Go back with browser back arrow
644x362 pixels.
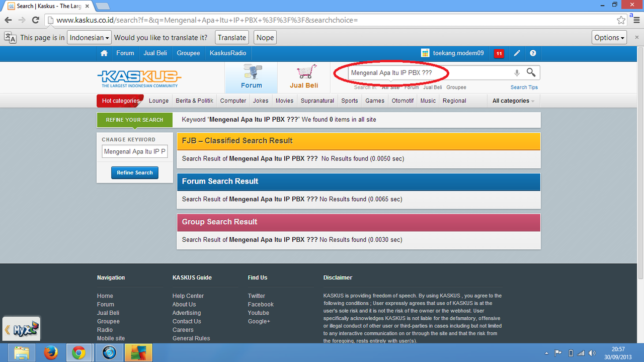[x=8, y=20]
